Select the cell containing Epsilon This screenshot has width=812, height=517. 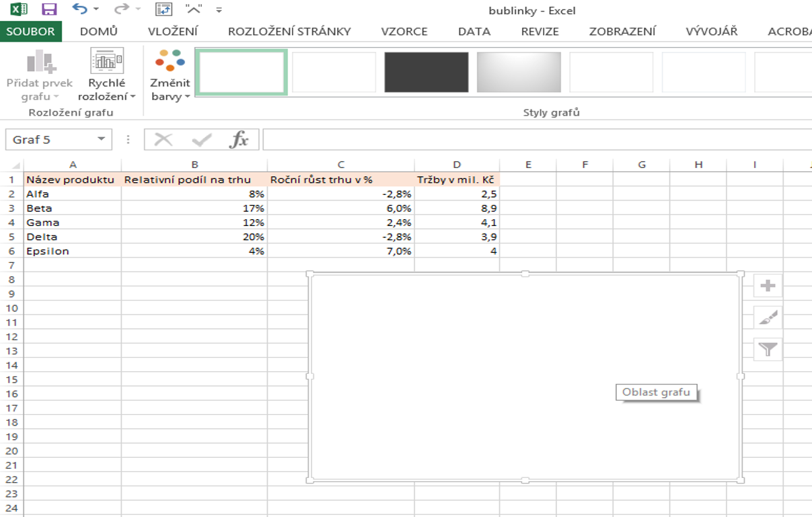click(x=73, y=251)
